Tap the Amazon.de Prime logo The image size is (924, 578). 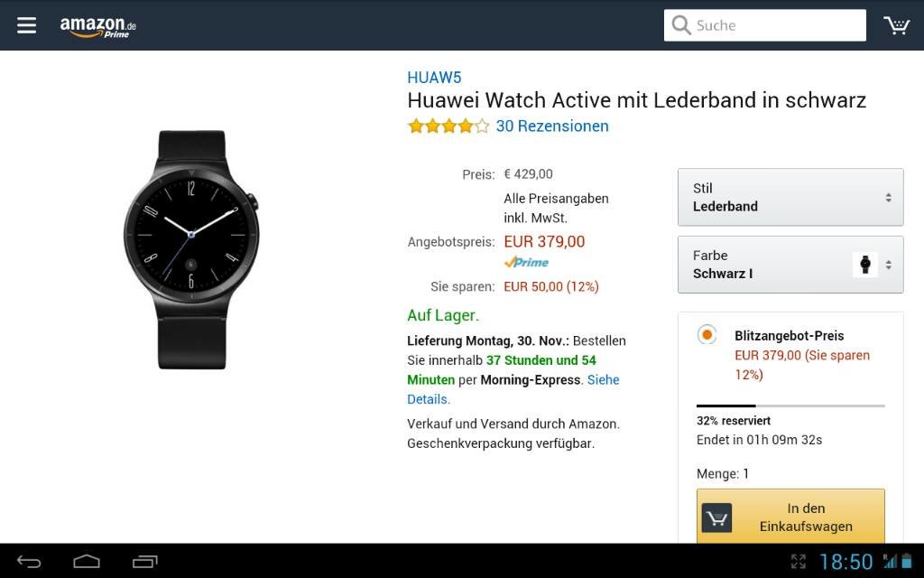[97, 26]
